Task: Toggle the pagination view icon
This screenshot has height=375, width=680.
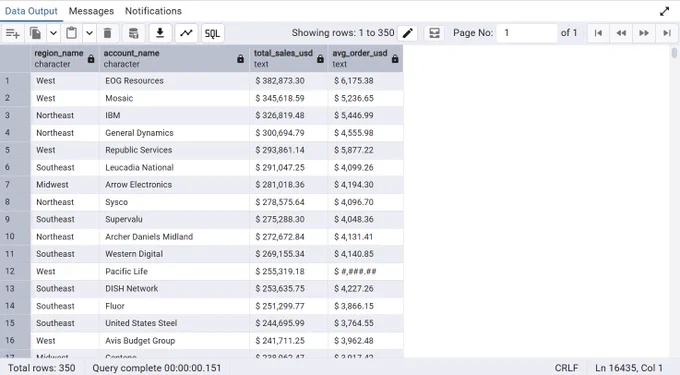Action: [x=435, y=33]
